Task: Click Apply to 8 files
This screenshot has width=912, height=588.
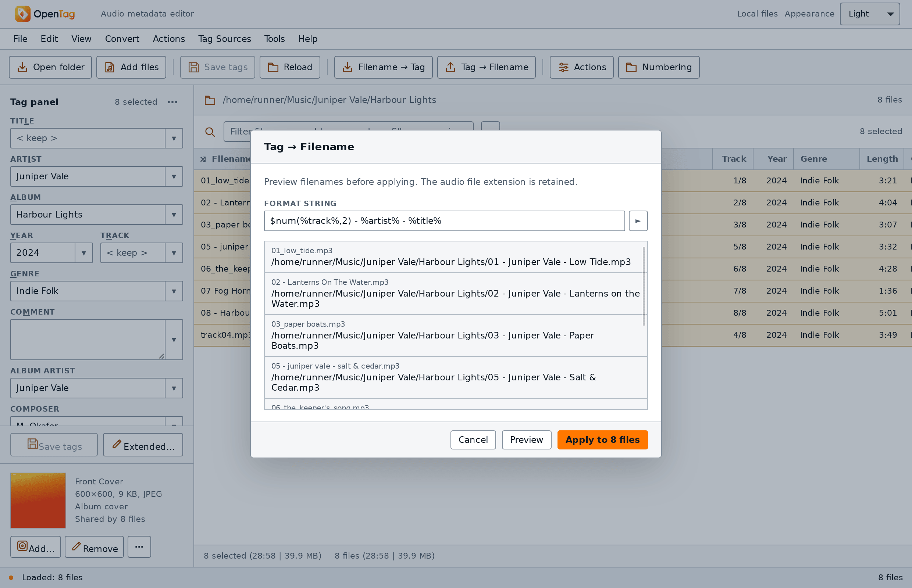Action: tap(602, 440)
